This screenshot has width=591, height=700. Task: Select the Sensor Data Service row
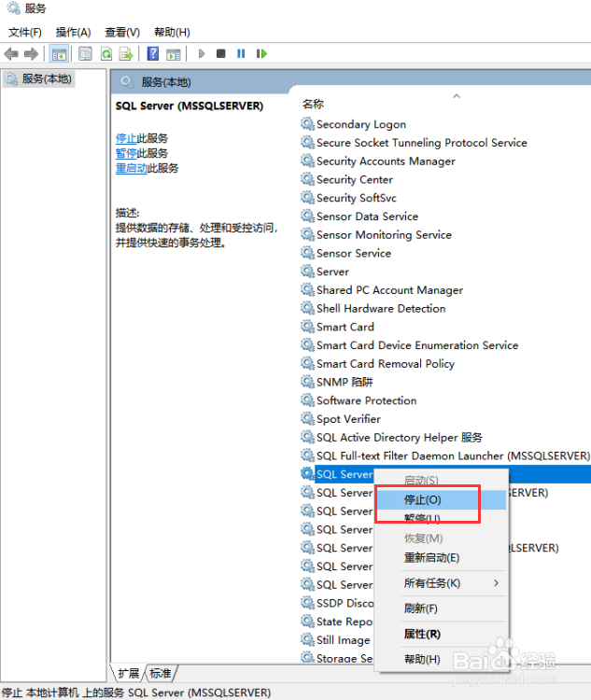(x=367, y=217)
